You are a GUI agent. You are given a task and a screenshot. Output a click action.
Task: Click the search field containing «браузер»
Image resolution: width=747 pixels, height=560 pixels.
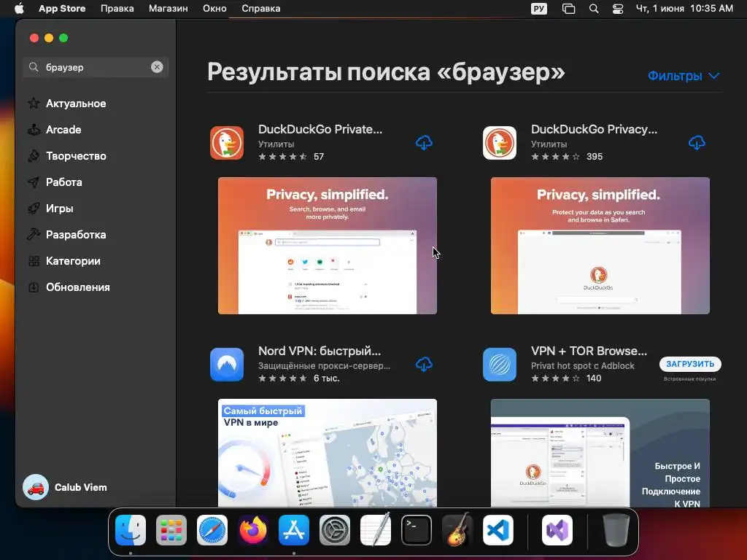point(96,67)
